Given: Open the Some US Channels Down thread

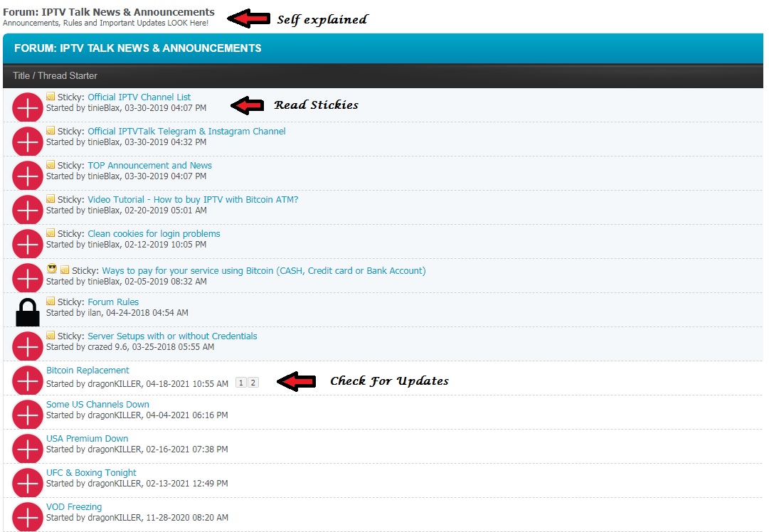Looking at the screenshot, I should click(x=97, y=404).
